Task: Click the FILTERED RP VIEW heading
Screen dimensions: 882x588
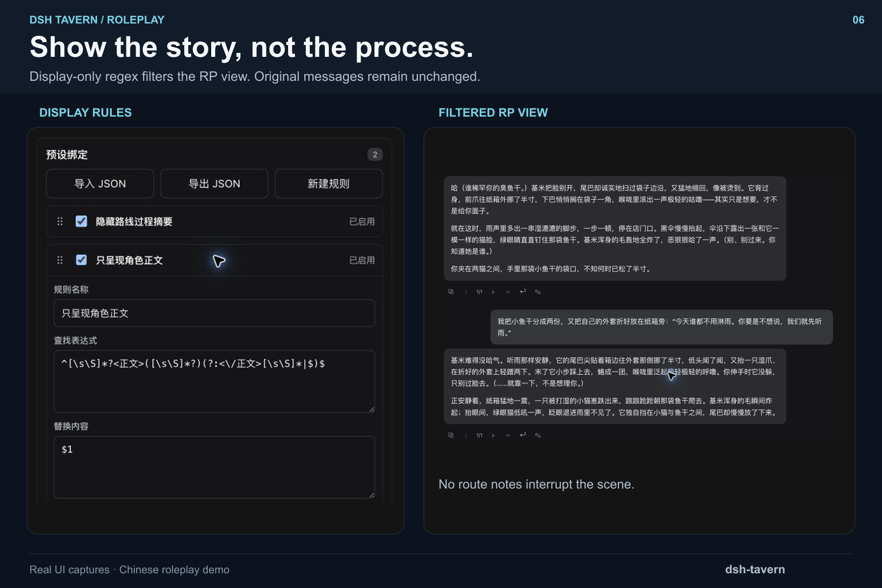Action: coord(493,113)
